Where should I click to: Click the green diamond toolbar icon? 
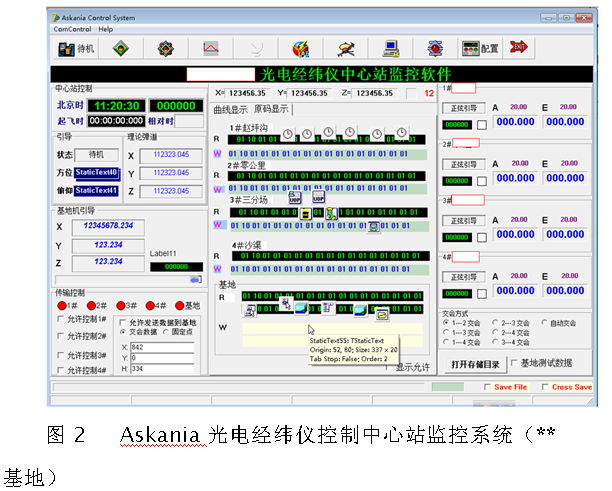(x=120, y=47)
